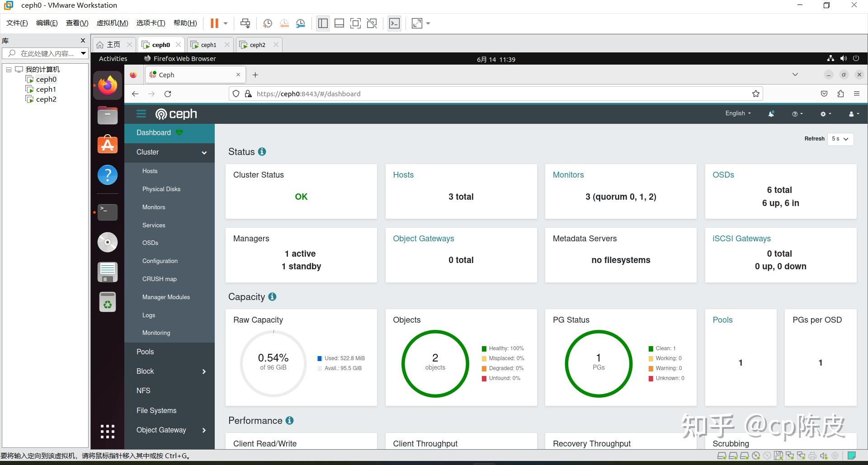868x465 pixels.
Task: Open the English language dropdown
Action: (x=738, y=113)
